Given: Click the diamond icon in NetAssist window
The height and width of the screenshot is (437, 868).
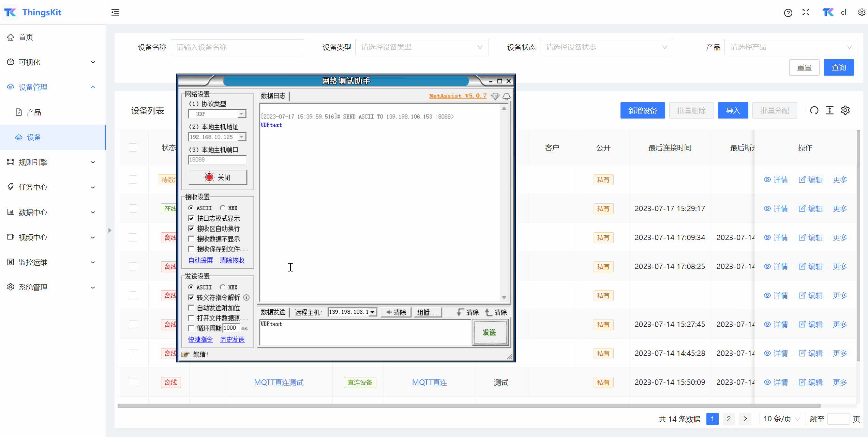Looking at the screenshot, I should click(495, 96).
